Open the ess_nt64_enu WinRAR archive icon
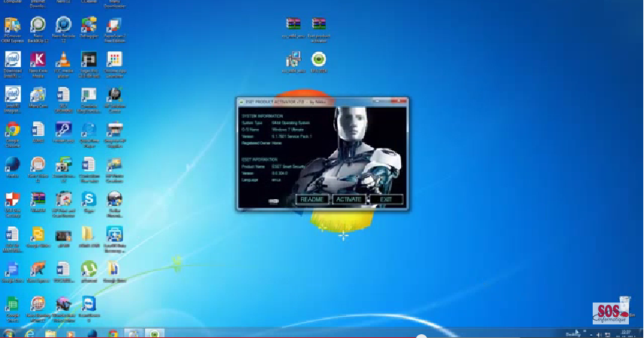This screenshot has height=338, width=644. 293,24
